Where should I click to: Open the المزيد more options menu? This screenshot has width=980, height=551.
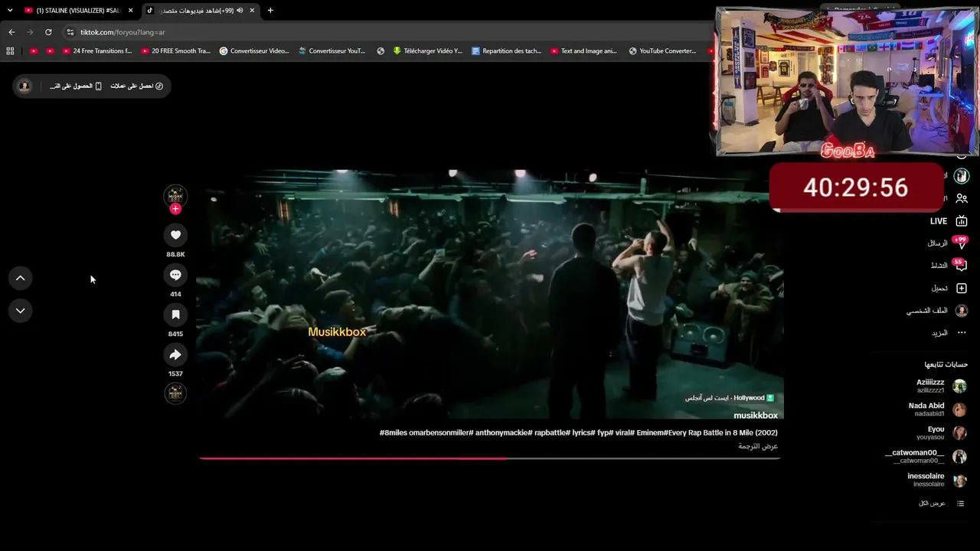[949, 333]
